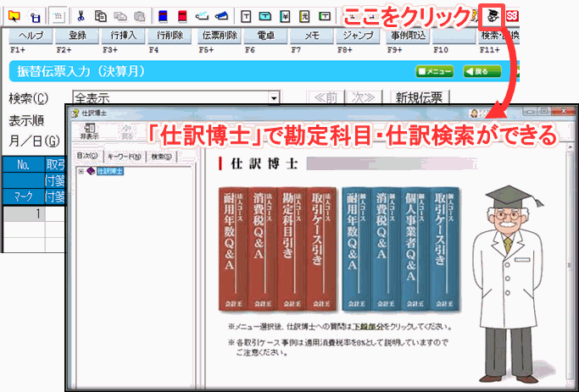
Task: Switch to the キーワード(N) tab
Action: click(124, 157)
